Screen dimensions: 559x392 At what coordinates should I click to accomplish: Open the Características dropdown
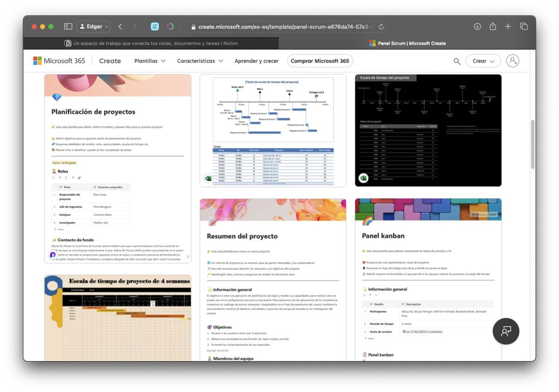[199, 61]
